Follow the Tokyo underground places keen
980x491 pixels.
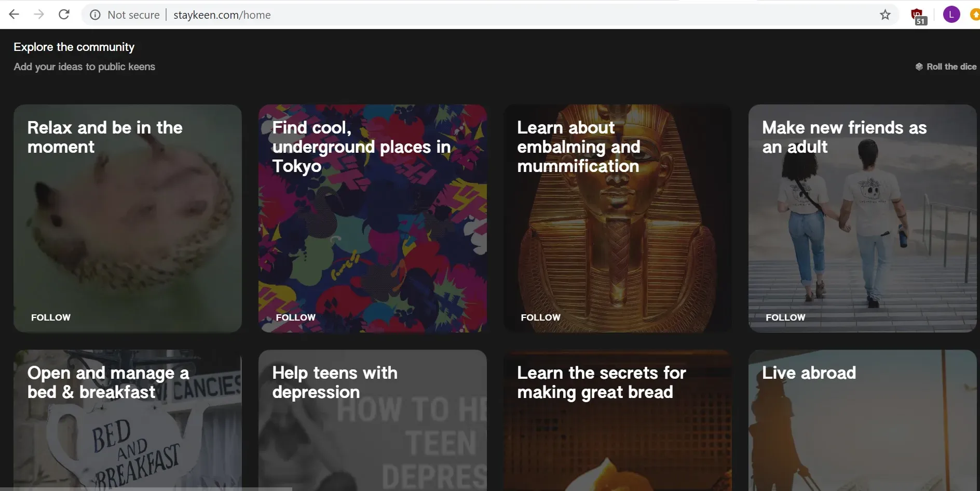coord(295,317)
